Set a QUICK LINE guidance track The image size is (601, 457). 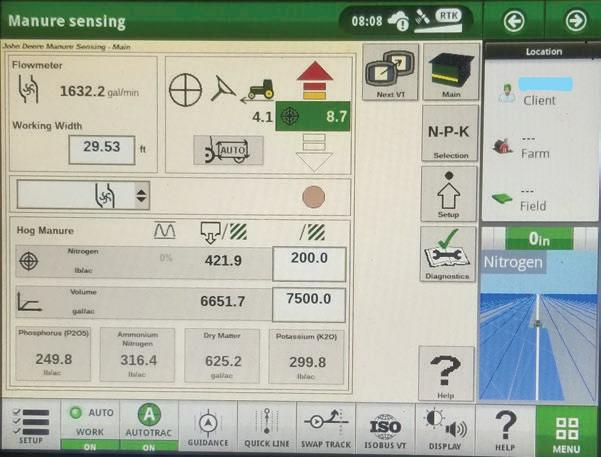[267, 427]
